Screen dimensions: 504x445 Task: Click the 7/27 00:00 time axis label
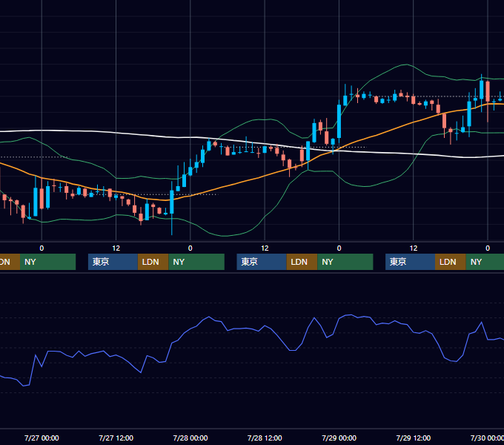tap(42, 438)
